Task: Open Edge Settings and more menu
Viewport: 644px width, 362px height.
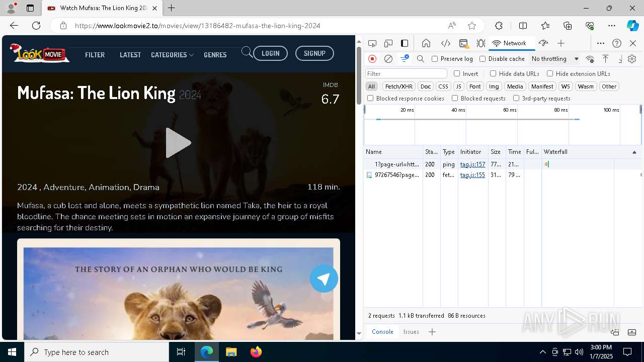Action: (x=611, y=26)
